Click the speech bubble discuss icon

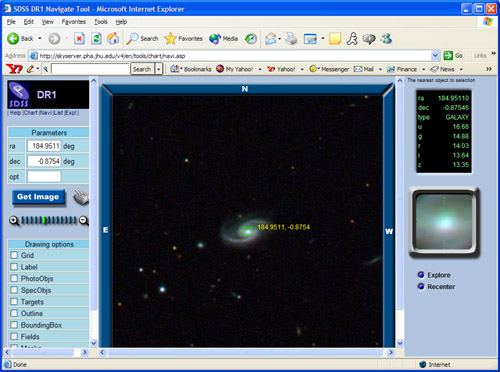pyautogui.click(x=369, y=39)
